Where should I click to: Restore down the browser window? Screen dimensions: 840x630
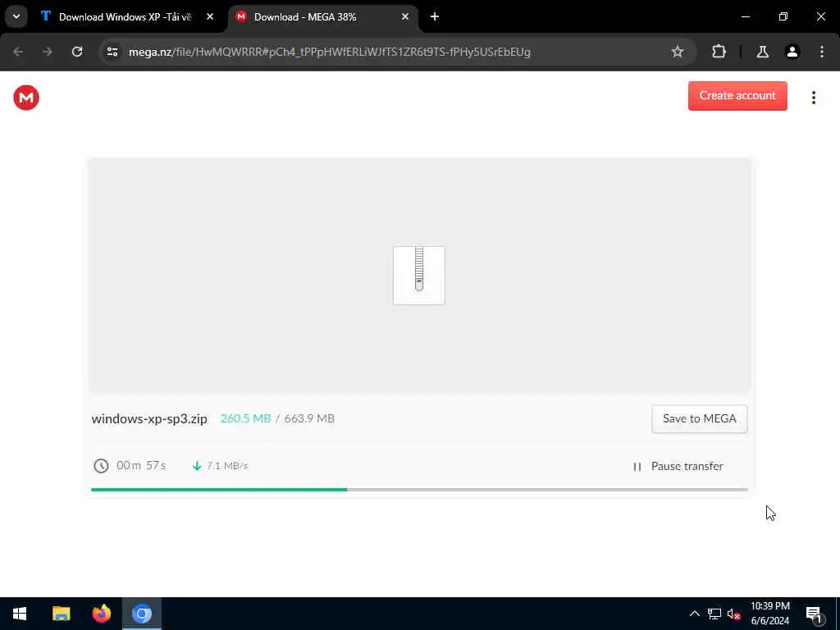tap(783, 17)
